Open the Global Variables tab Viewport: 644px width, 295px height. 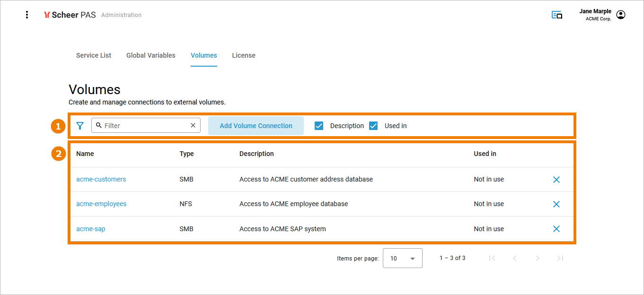tap(151, 55)
